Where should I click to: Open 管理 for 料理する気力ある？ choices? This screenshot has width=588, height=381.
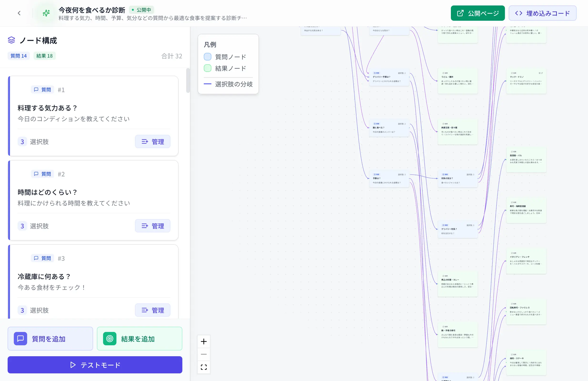152,142
